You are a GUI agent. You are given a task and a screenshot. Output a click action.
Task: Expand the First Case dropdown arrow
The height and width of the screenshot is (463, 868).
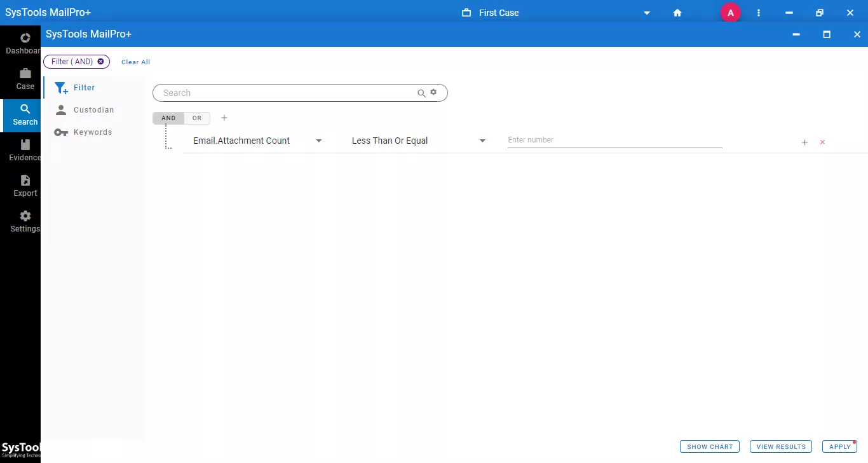(647, 13)
